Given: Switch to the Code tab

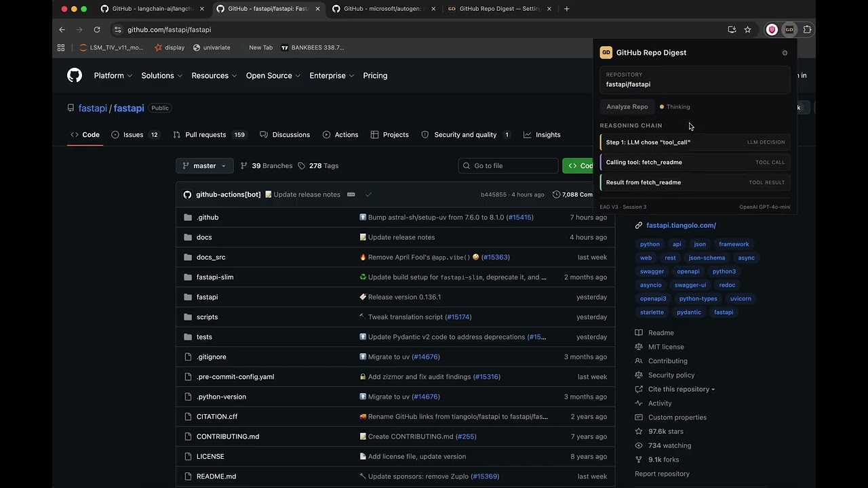Looking at the screenshot, I should click(85, 135).
